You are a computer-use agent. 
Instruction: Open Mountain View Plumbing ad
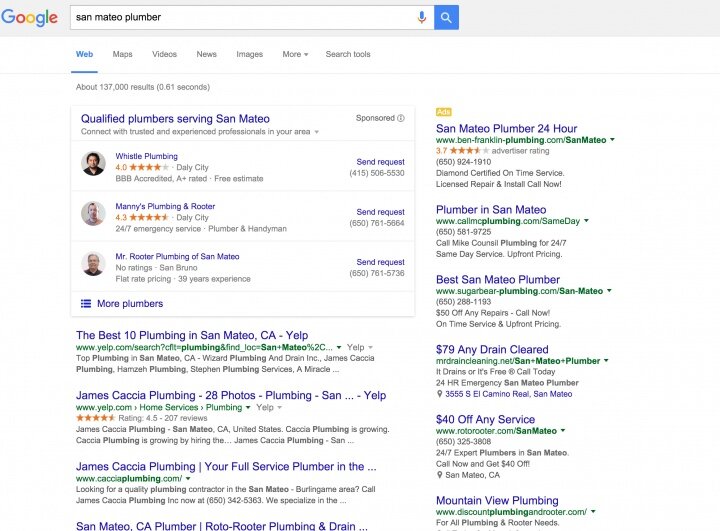[x=497, y=501]
